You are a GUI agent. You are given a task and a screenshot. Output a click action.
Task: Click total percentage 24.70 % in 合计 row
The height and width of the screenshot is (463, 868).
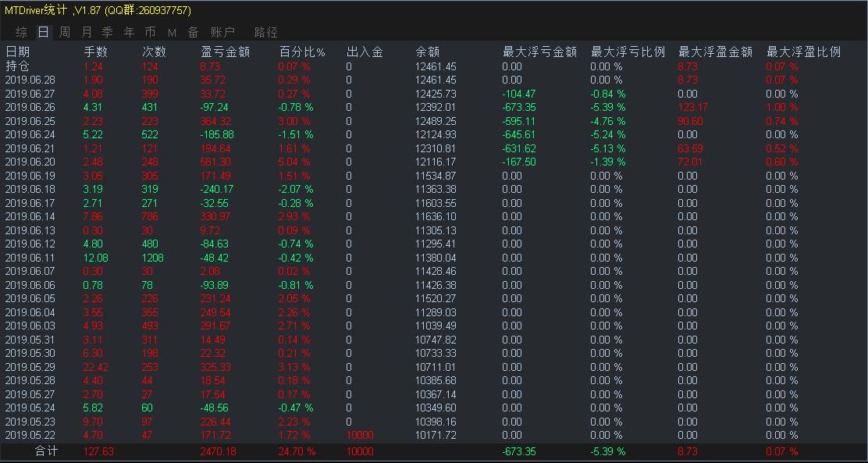click(x=297, y=451)
